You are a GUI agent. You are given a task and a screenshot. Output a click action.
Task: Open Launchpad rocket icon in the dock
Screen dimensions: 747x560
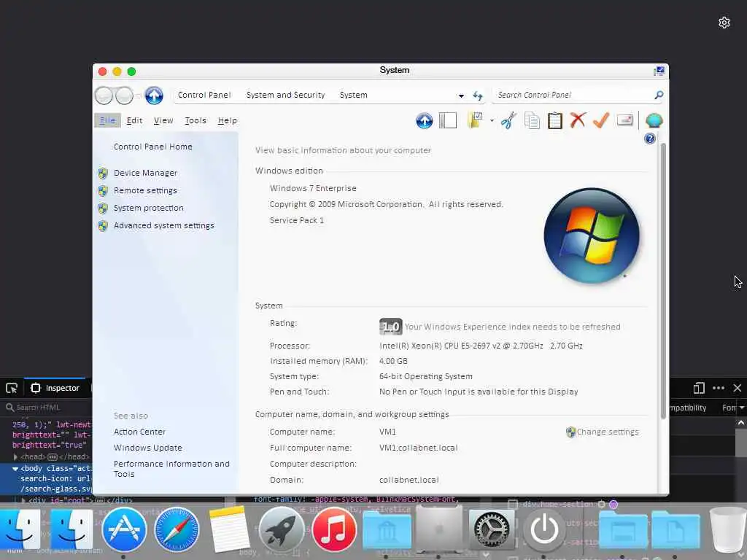(282, 529)
